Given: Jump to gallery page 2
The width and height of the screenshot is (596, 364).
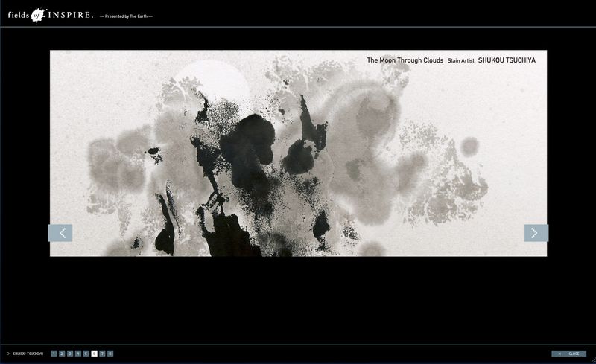Looking at the screenshot, I should pyautogui.click(x=62, y=354).
